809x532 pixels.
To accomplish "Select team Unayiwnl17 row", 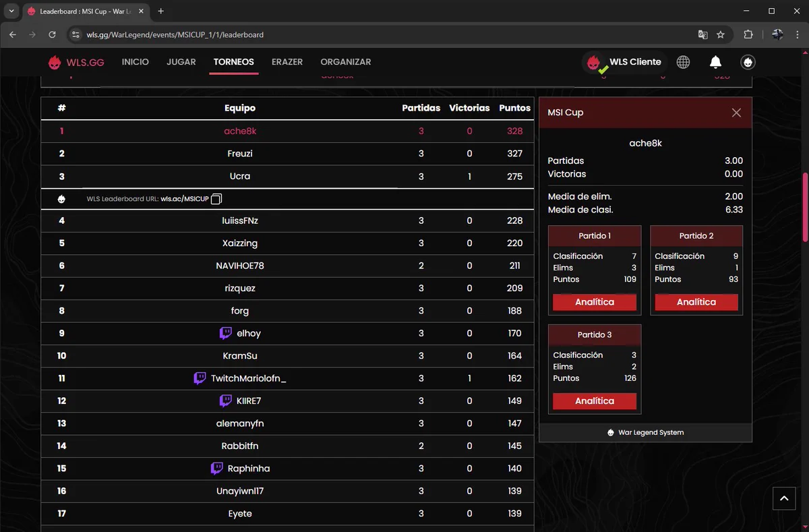I will pos(288,492).
